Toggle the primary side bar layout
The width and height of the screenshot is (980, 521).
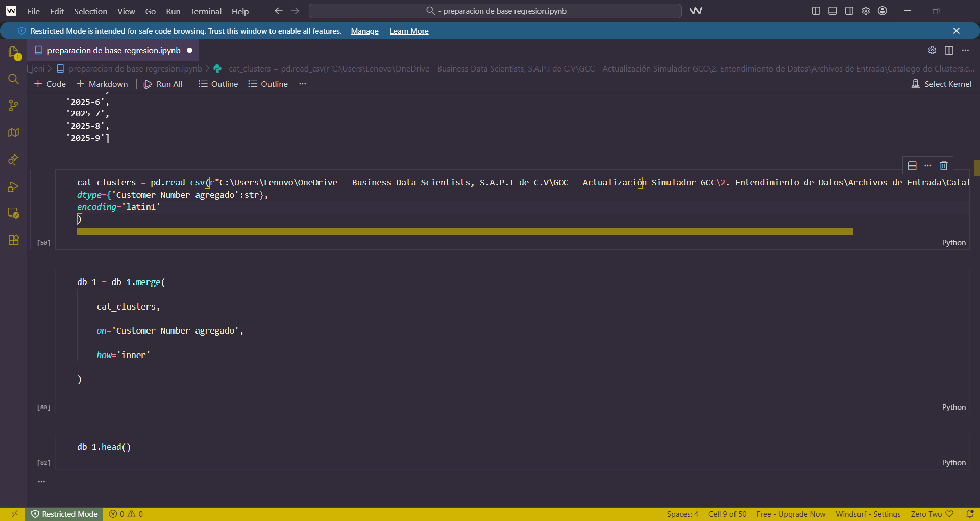pos(816,11)
